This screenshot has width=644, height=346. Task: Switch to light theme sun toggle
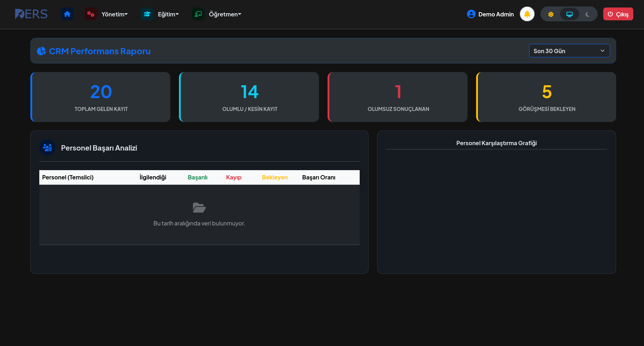point(551,14)
